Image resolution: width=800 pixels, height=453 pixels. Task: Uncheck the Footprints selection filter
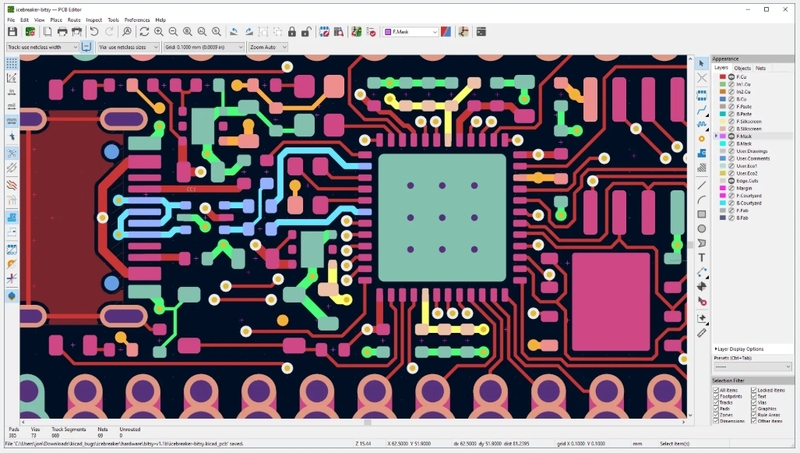(716, 396)
